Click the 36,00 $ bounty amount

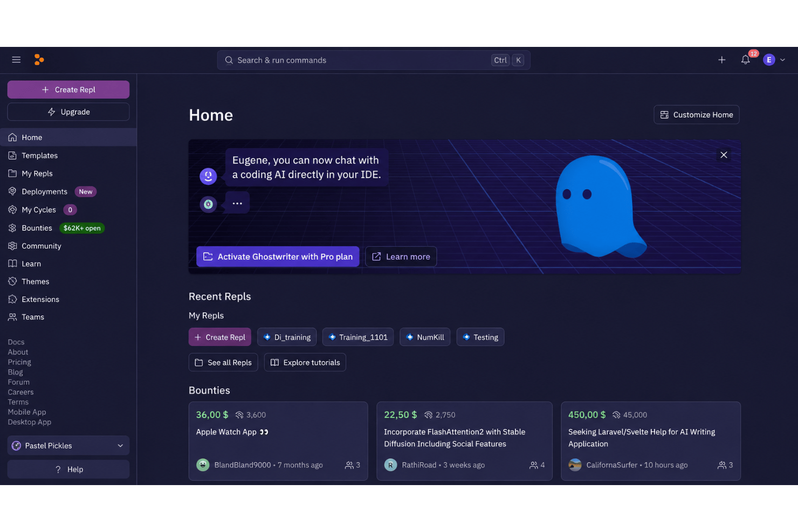[x=212, y=415]
